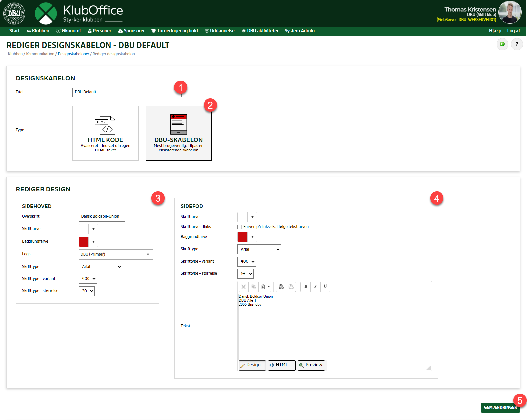The image size is (527, 420).
Task: Click into the footer Tekst editing area
Action: click(x=334, y=327)
